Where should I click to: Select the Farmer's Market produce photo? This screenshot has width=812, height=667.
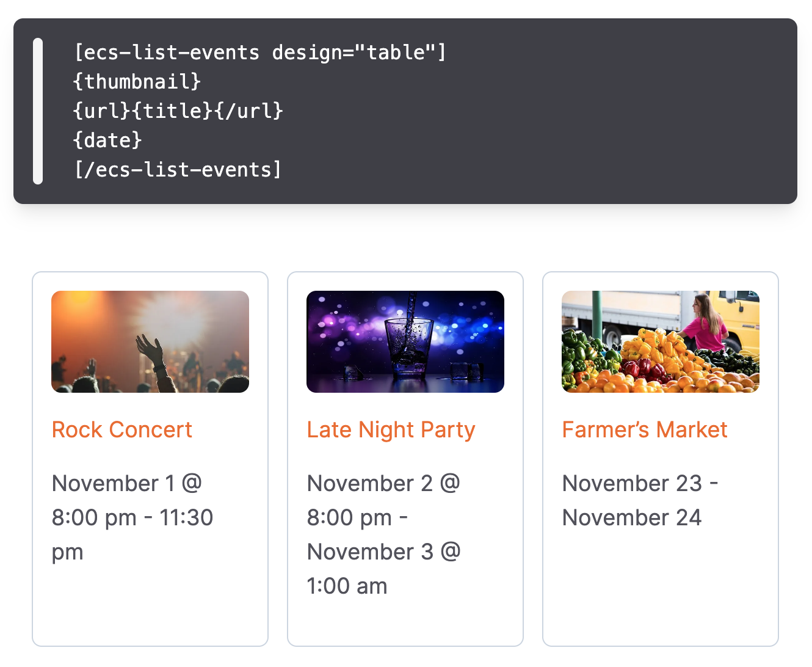click(x=661, y=341)
